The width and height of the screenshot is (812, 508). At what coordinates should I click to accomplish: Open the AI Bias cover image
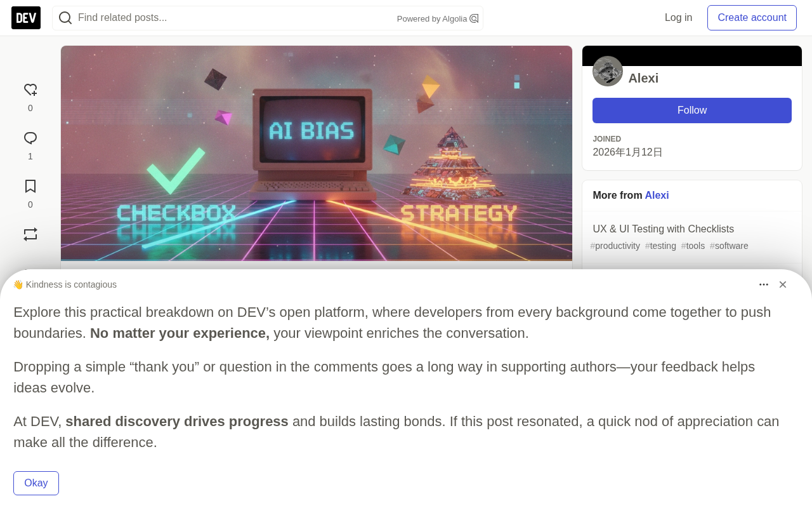(317, 154)
